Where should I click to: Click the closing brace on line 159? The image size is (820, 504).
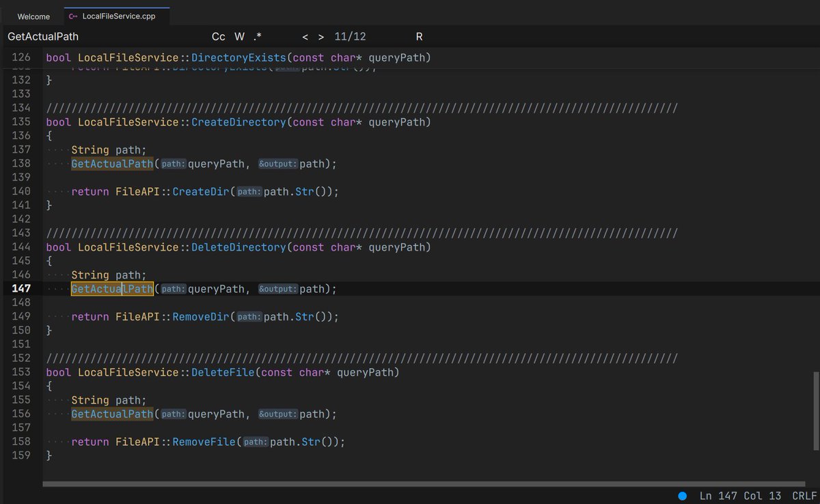coord(49,456)
